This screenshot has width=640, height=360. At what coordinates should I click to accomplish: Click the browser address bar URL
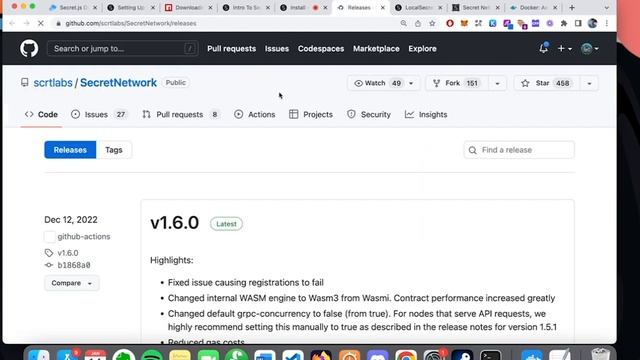pyautogui.click(x=131, y=23)
